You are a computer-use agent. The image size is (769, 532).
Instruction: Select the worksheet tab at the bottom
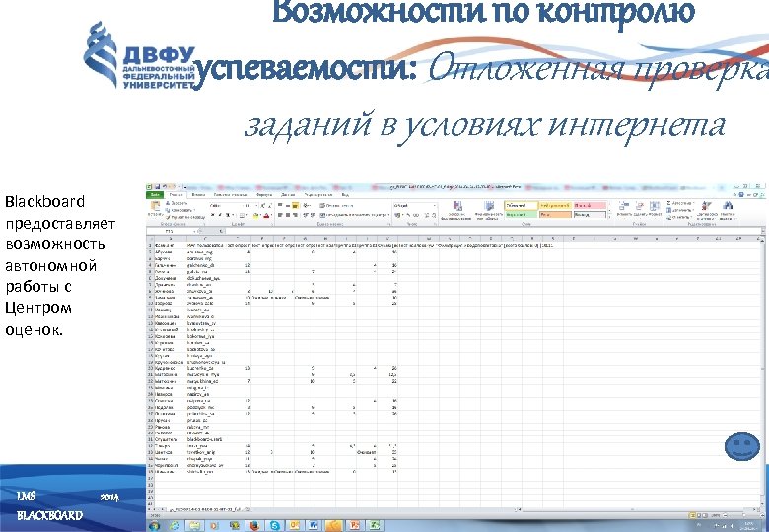[206, 510]
